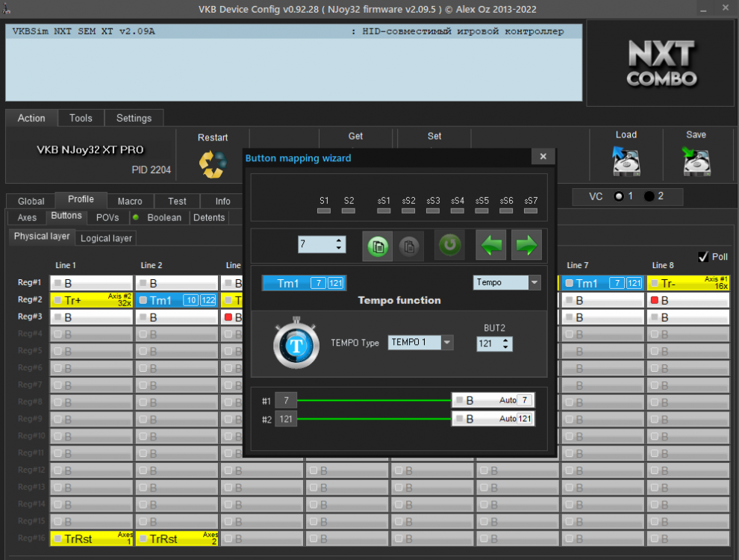Select VC radio option 2
Image resolution: width=739 pixels, height=560 pixels.
pos(649,196)
